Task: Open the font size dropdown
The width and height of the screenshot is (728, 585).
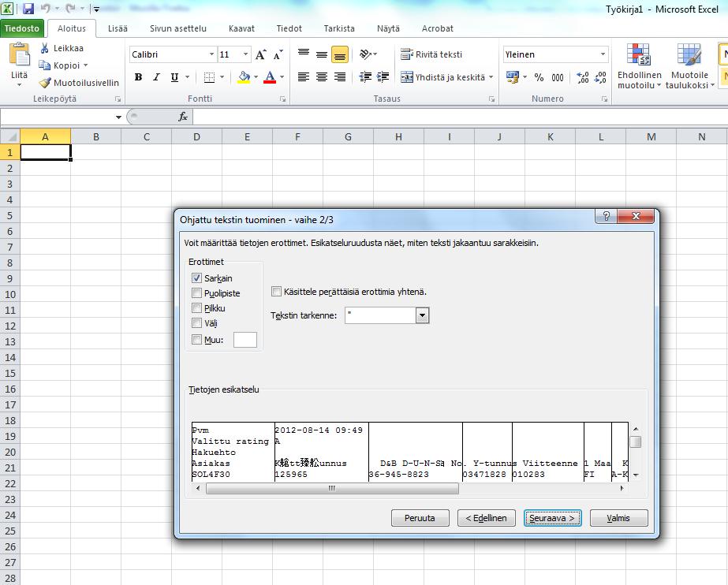Action: click(x=245, y=54)
